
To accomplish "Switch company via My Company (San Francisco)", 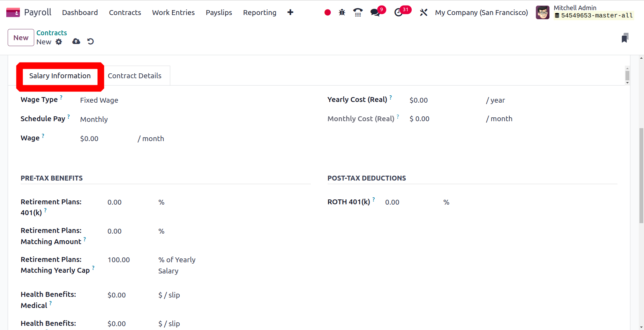I will [x=481, y=13].
